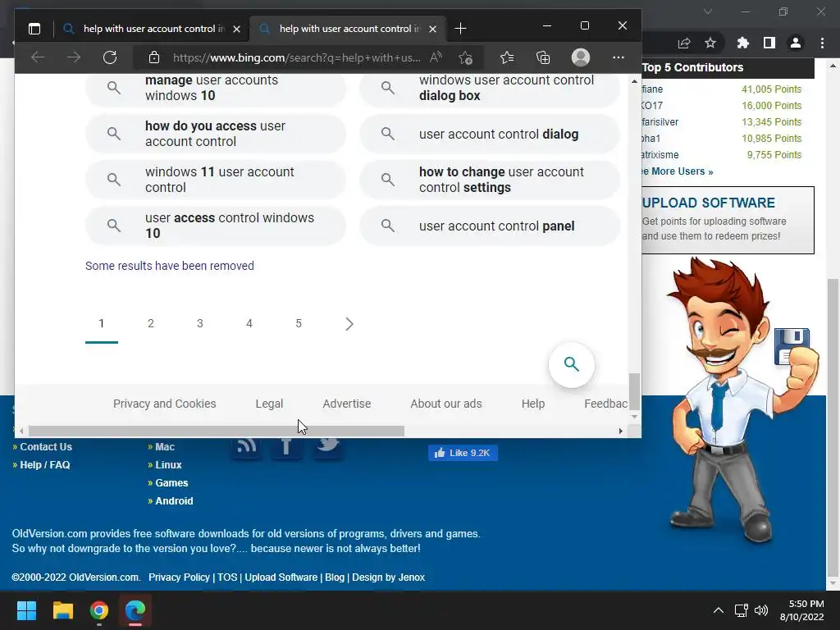Click Edge horizontal scrollbar thumb
This screenshot has height=630, width=840.
pos(217,431)
